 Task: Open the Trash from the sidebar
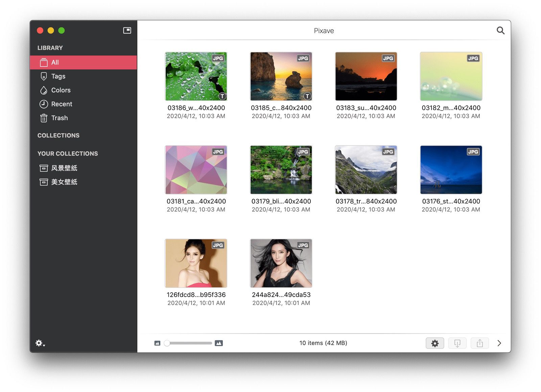pos(60,118)
